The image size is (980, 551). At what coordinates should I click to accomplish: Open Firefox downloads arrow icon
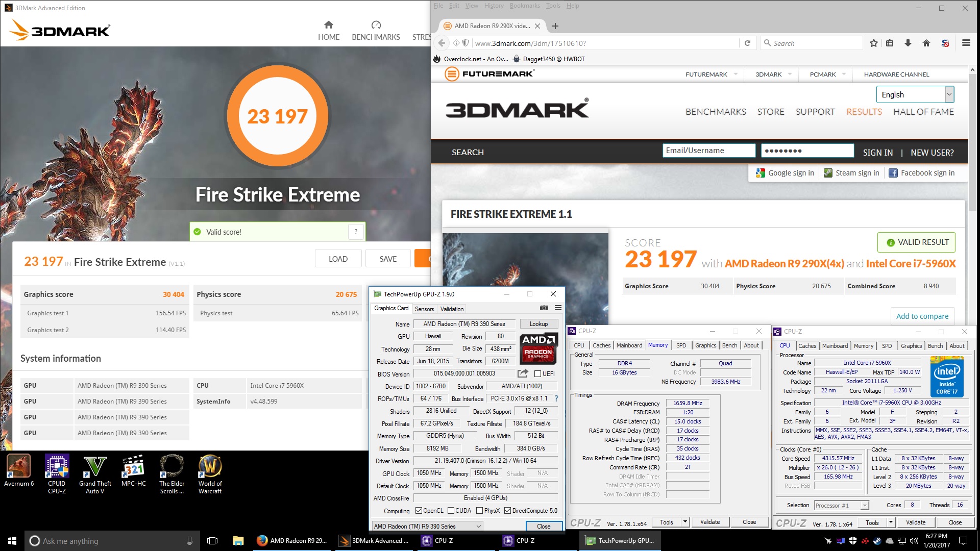point(908,43)
